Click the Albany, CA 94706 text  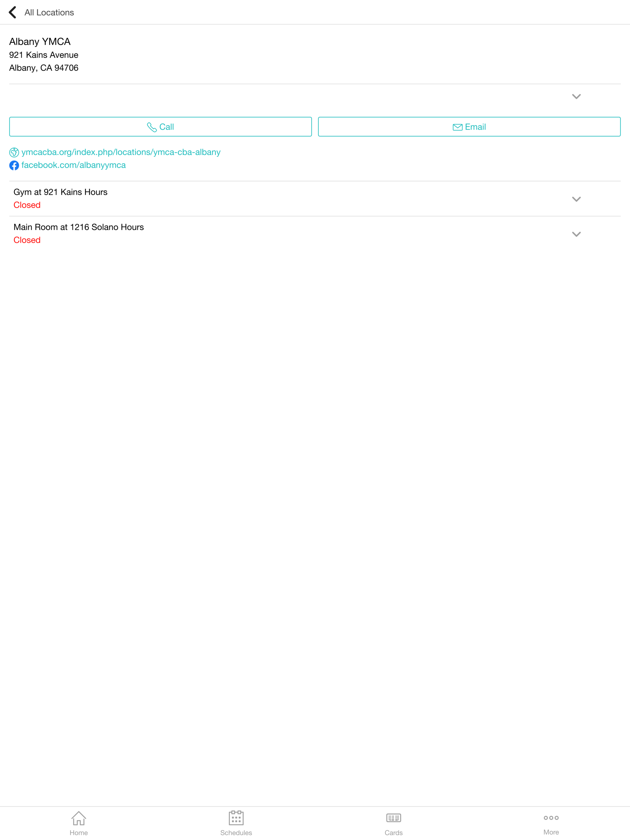click(44, 68)
